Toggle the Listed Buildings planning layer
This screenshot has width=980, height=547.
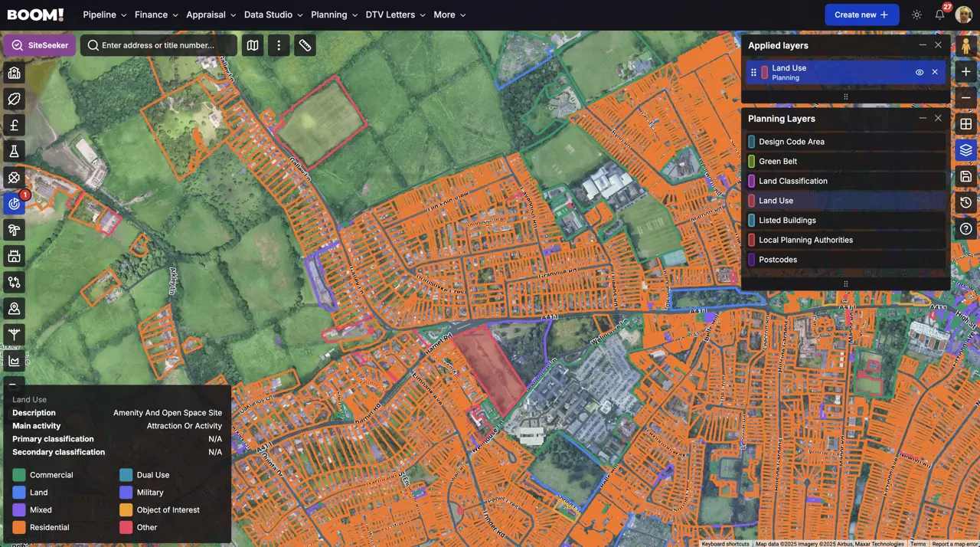click(846, 221)
